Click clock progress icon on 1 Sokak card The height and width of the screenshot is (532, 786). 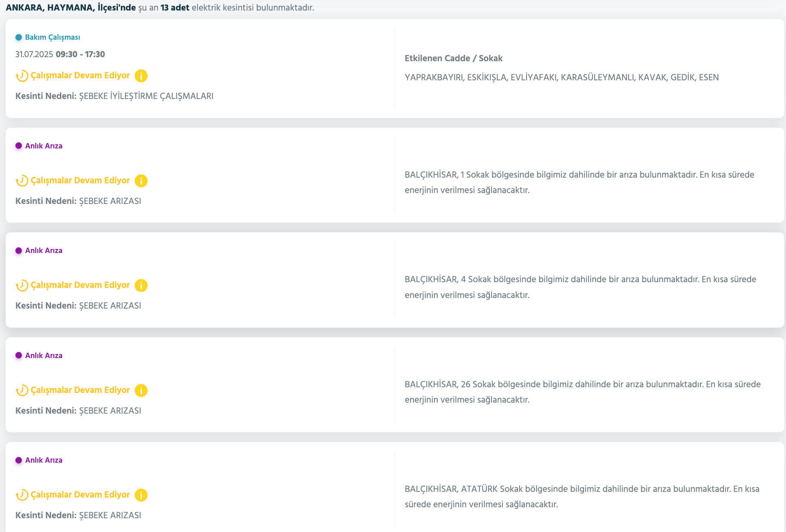[22, 181]
